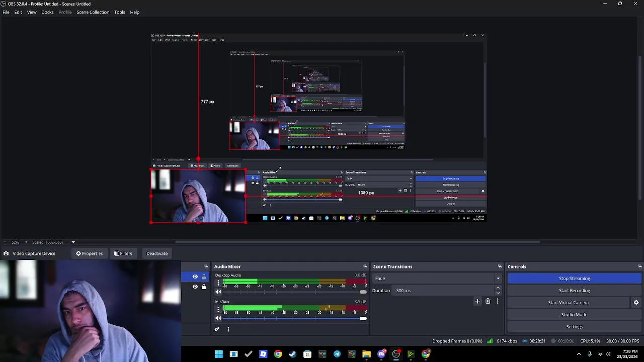Toggle visibility eye of the unhighlighted source row

pyautogui.click(x=195, y=287)
